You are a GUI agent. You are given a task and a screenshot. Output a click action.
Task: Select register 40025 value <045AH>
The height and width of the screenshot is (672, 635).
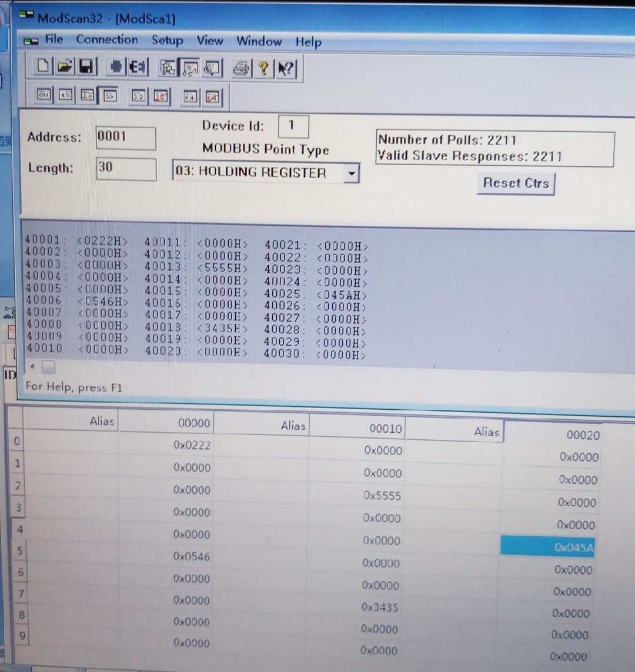click(x=342, y=295)
